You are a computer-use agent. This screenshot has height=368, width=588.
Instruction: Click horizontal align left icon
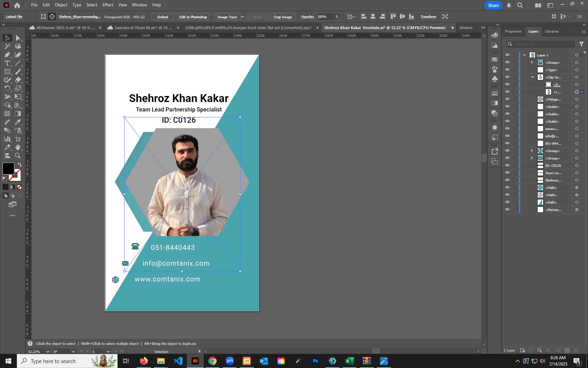(x=364, y=16)
